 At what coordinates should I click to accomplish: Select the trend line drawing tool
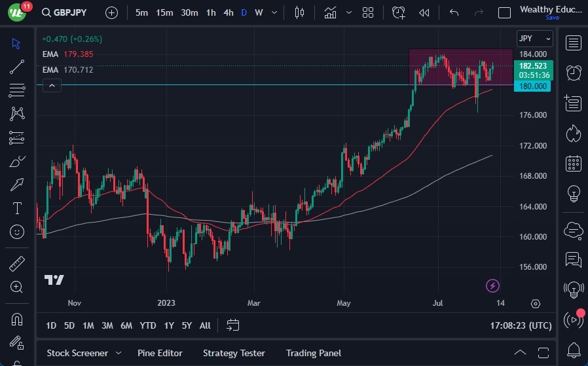pyautogui.click(x=17, y=66)
